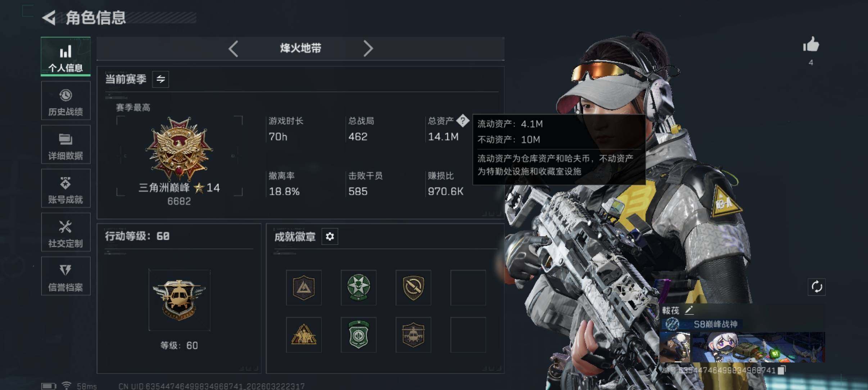Select the 账号成就 sidebar icon

coord(65,189)
